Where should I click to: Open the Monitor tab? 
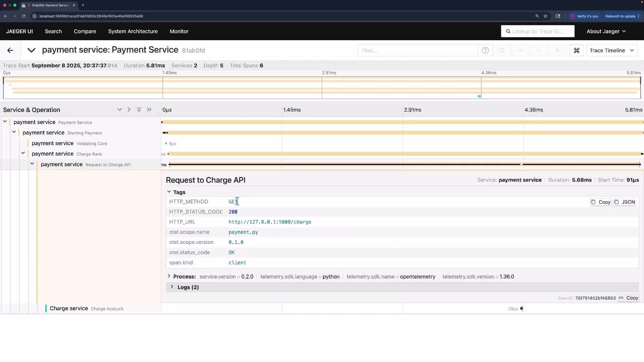coord(179,31)
